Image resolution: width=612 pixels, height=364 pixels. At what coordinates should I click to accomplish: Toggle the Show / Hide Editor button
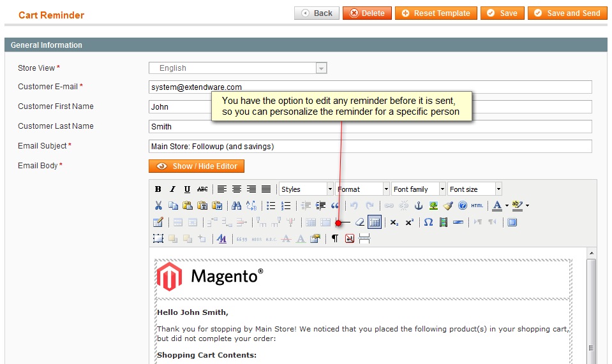pyautogui.click(x=197, y=166)
